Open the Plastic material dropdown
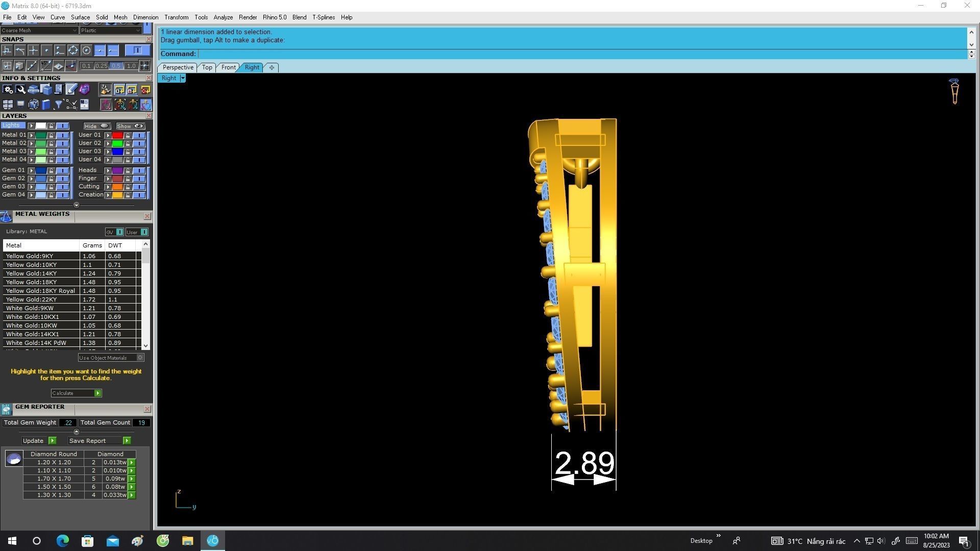 [110, 30]
